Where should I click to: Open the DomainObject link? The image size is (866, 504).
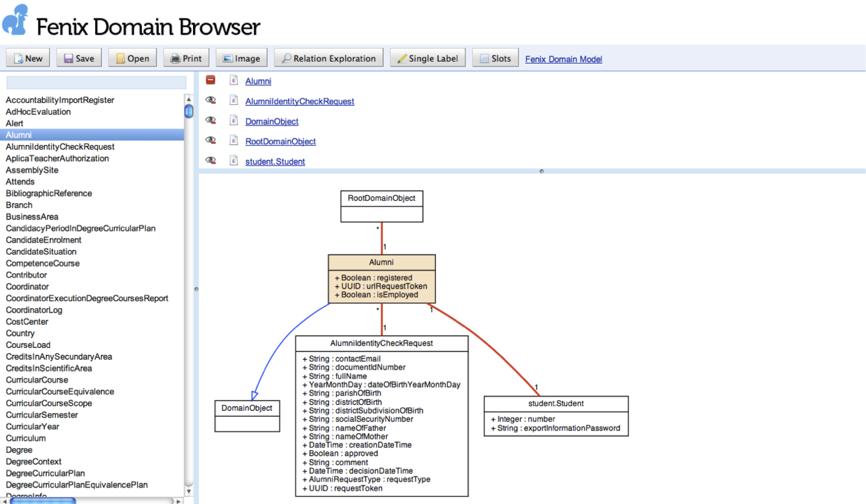(x=272, y=121)
